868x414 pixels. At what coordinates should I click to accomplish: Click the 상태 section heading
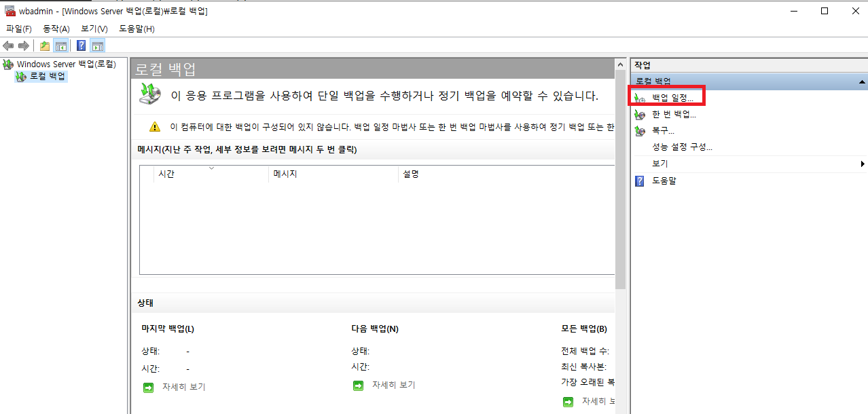(x=146, y=303)
